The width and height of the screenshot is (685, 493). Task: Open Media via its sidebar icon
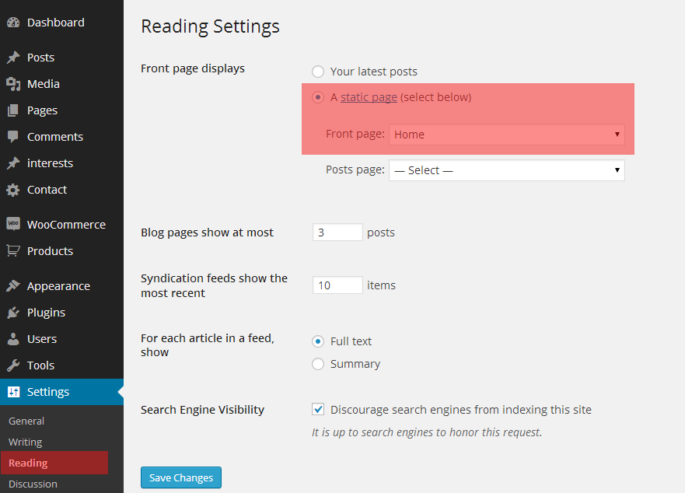[x=13, y=84]
